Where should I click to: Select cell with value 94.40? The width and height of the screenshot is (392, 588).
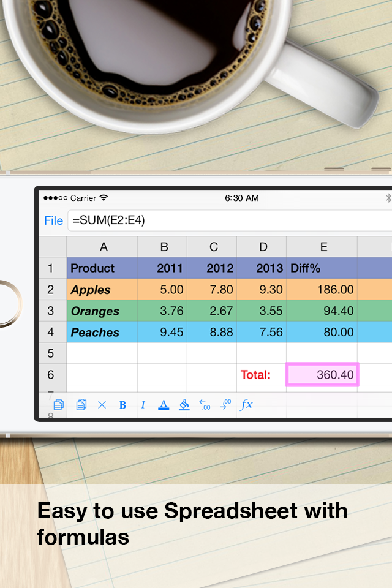coord(322,311)
